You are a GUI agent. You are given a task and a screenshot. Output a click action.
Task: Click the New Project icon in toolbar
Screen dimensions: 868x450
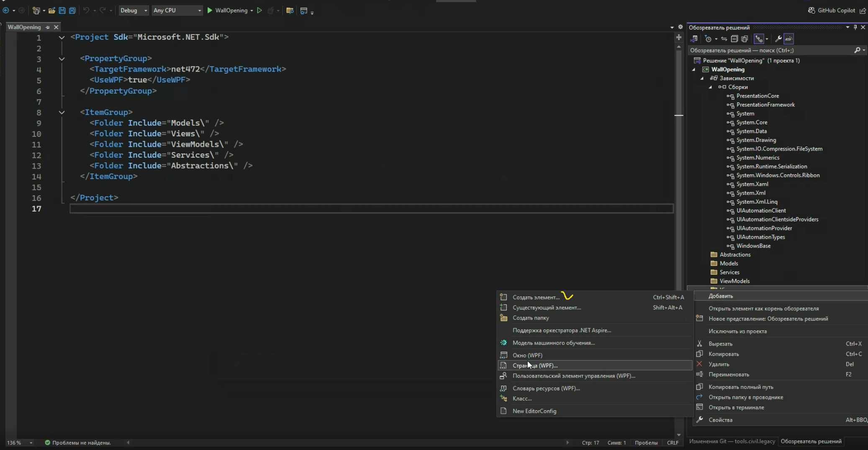tap(36, 10)
